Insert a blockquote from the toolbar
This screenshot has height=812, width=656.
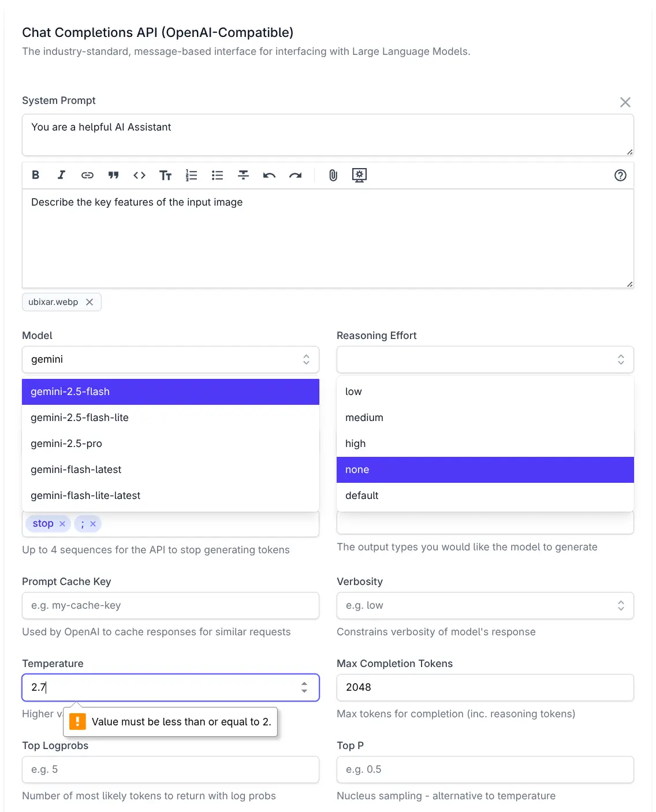pos(113,175)
